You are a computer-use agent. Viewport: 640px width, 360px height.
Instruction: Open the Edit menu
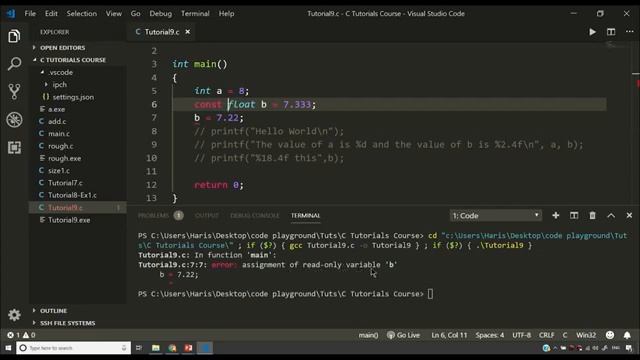tap(51, 13)
